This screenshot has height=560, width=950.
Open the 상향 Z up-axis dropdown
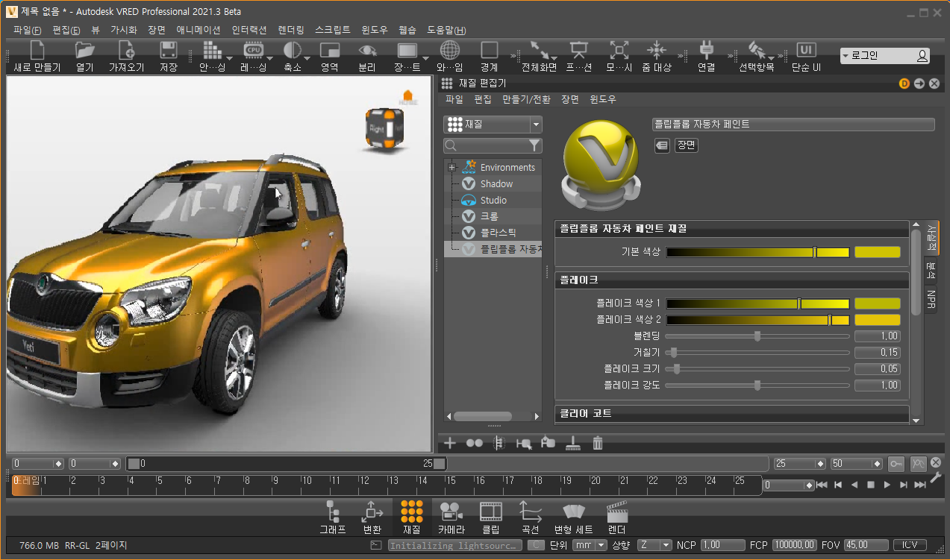pyautogui.click(x=654, y=545)
